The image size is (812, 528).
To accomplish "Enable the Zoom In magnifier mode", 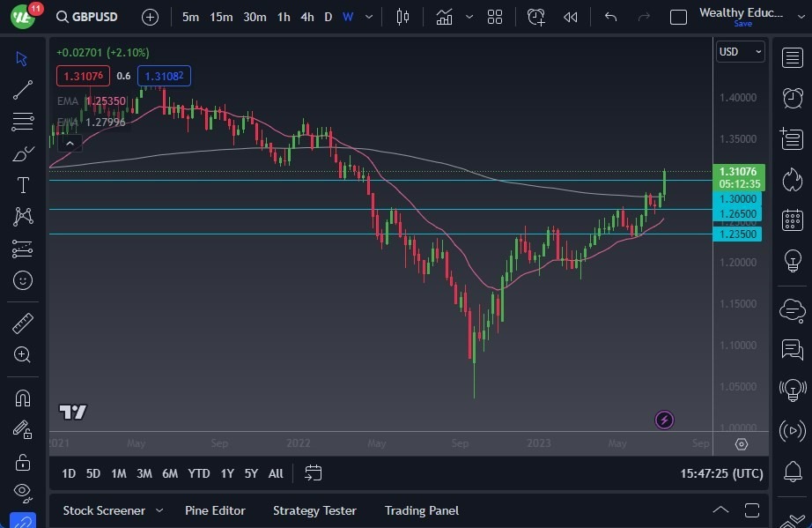I will click(23, 355).
